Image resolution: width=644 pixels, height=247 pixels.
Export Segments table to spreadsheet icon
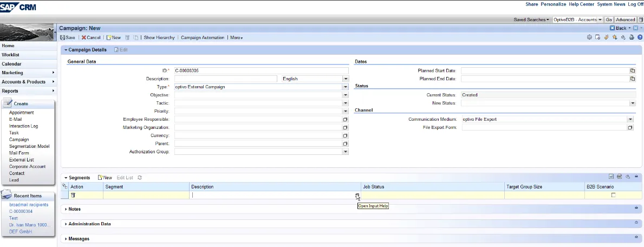pos(620,177)
